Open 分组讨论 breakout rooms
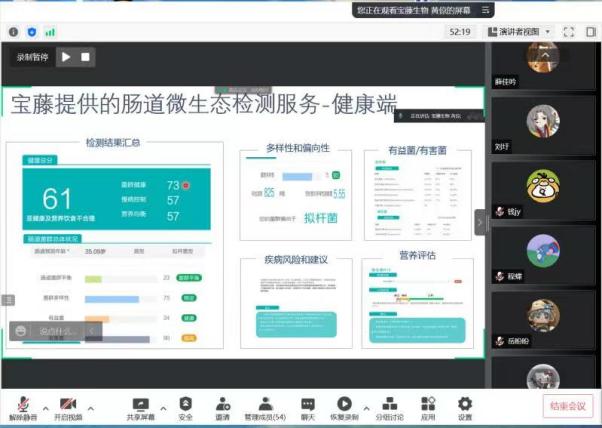Screen dimensions: 602x428 (390, 403)
